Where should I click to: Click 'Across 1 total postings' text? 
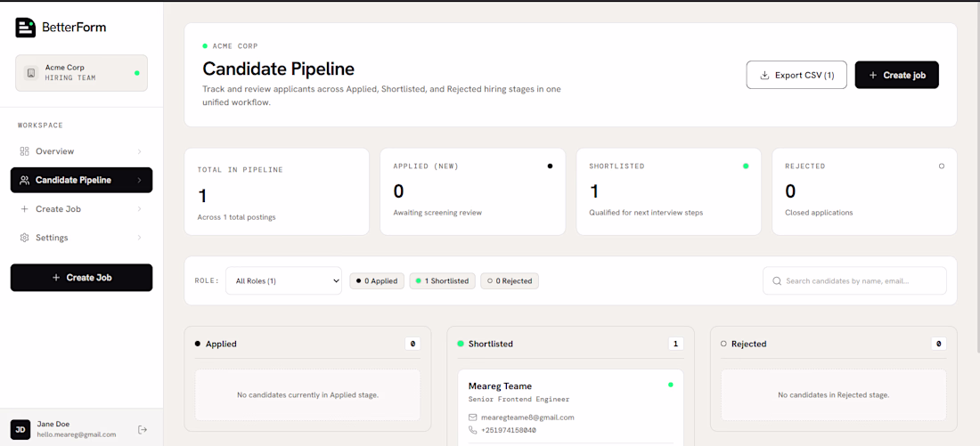coord(236,217)
